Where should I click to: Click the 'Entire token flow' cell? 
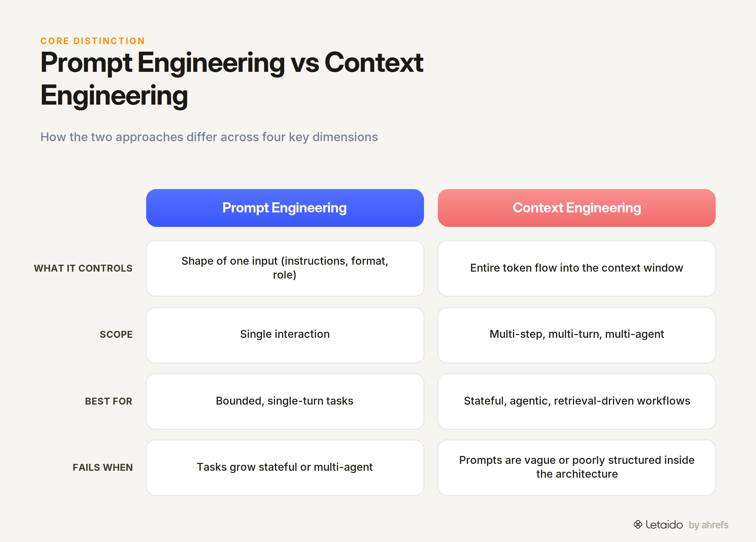[576, 268]
